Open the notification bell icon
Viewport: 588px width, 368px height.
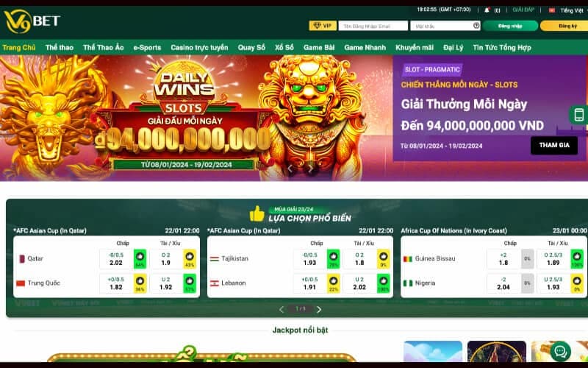pos(487,10)
